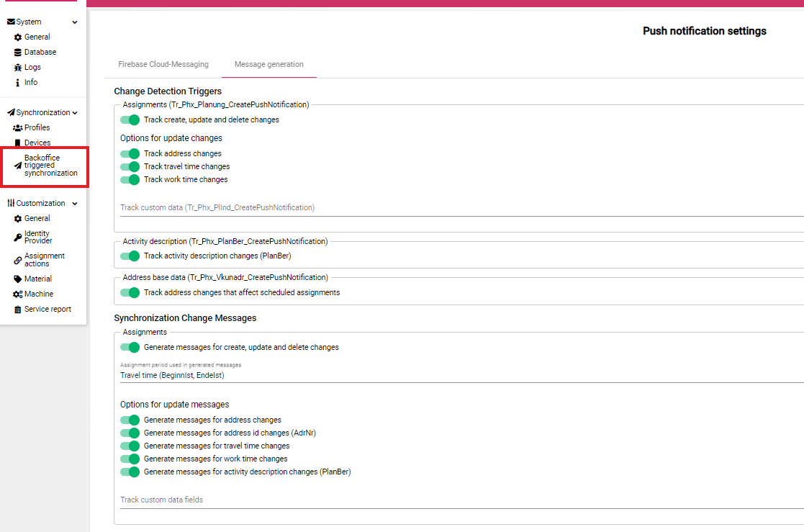The image size is (804, 532).
Task: Toggle Track activity description changes (PlanBer) switch
Action: click(x=130, y=256)
